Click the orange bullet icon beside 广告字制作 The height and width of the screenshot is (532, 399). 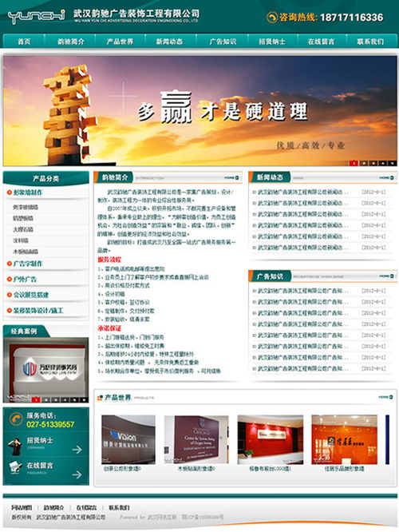[x=9, y=264]
